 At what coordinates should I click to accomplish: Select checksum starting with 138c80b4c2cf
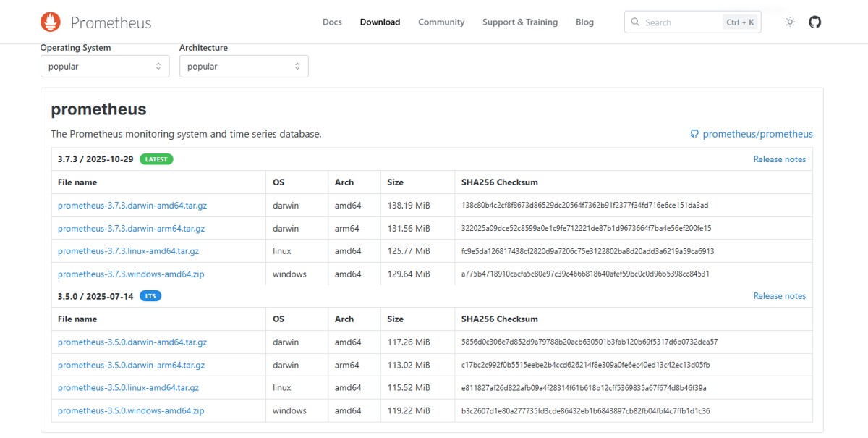point(584,206)
